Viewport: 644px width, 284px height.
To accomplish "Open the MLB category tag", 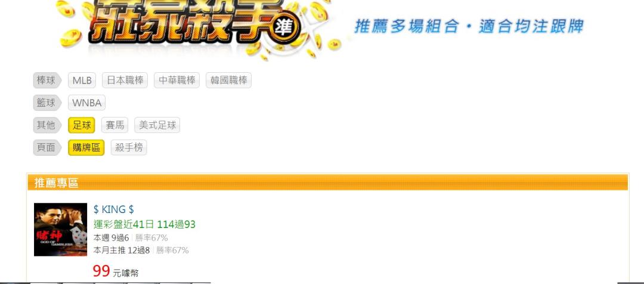I will point(82,81).
